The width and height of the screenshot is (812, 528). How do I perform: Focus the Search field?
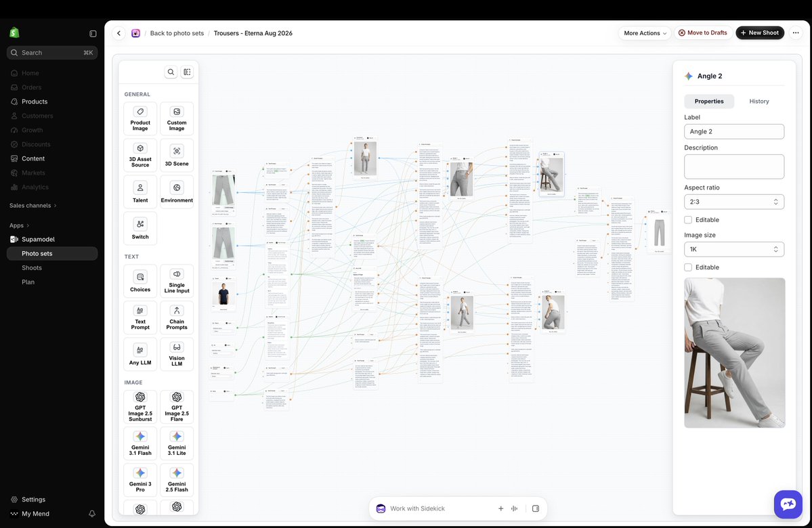[x=51, y=53]
